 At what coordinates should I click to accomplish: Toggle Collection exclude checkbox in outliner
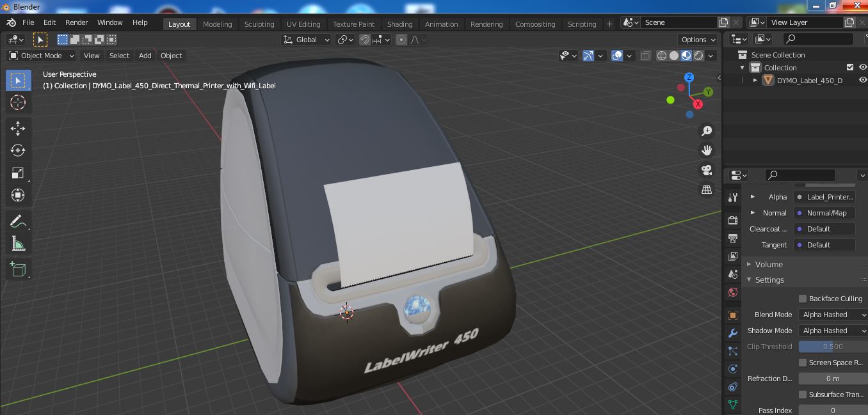850,67
